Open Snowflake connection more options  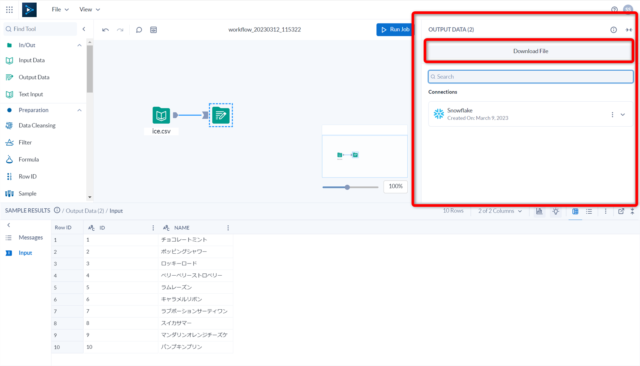click(x=612, y=115)
